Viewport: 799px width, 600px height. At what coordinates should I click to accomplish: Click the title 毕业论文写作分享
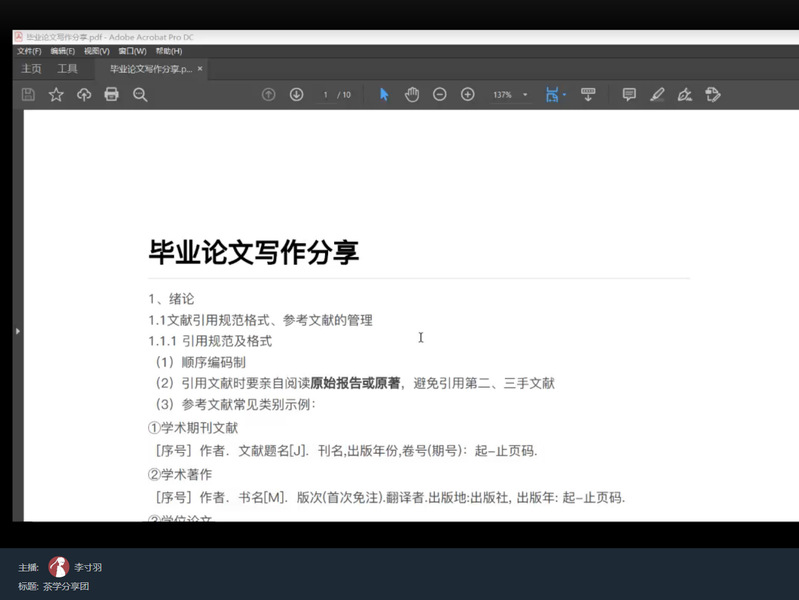254,252
